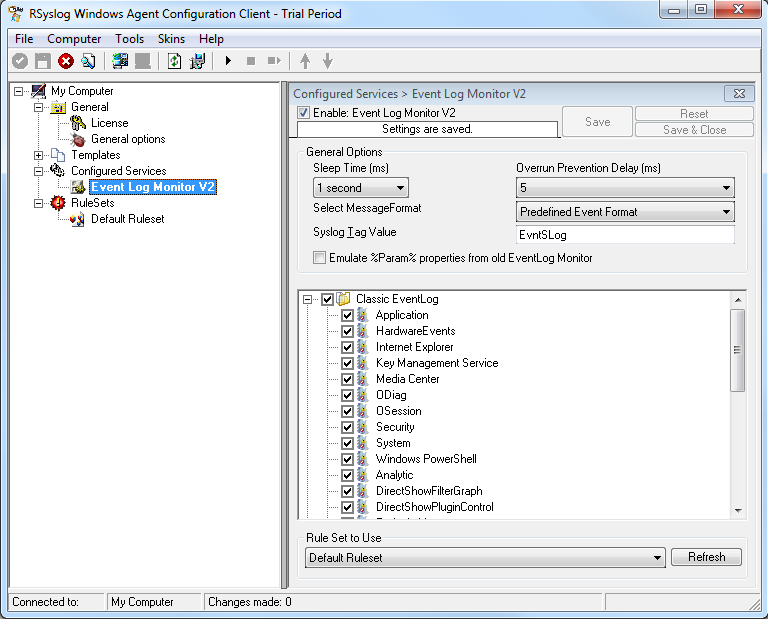Click the gray square disabled toolbar icon
The height and width of the screenshot is (619, 768).
143,61
